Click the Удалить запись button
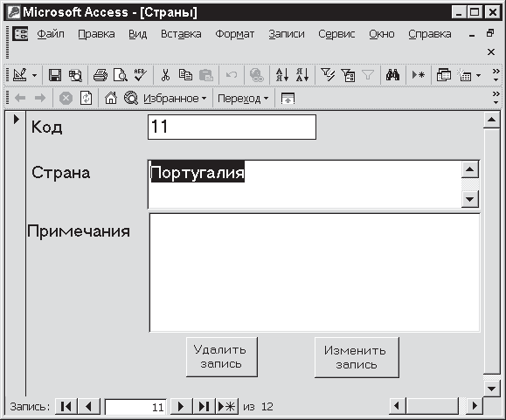 [x=222, y=357]
